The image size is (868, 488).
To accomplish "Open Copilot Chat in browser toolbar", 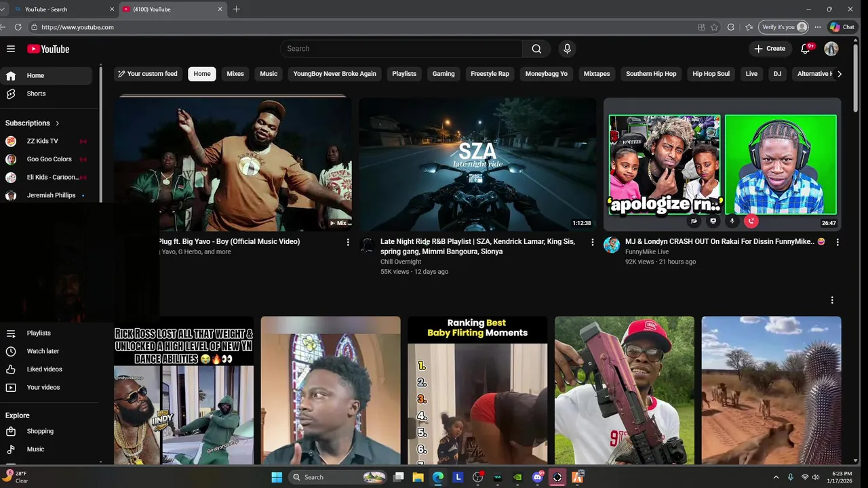I will [842, 27].
